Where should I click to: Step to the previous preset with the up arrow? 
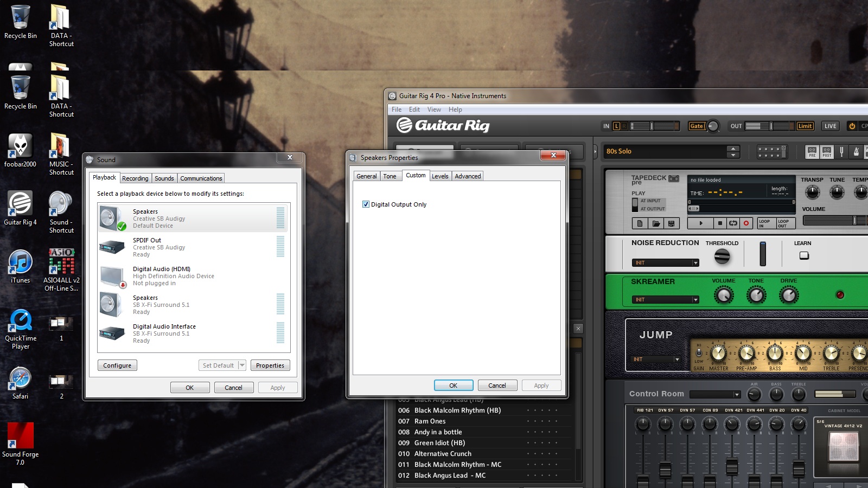click(x=733, y=148)
